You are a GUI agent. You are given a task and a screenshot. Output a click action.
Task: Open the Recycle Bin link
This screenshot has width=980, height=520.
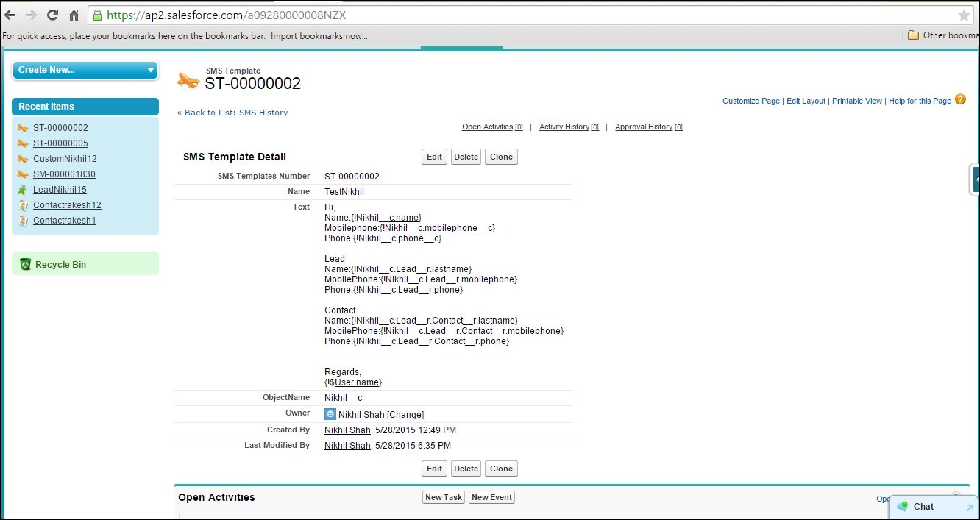click(60, 265)
